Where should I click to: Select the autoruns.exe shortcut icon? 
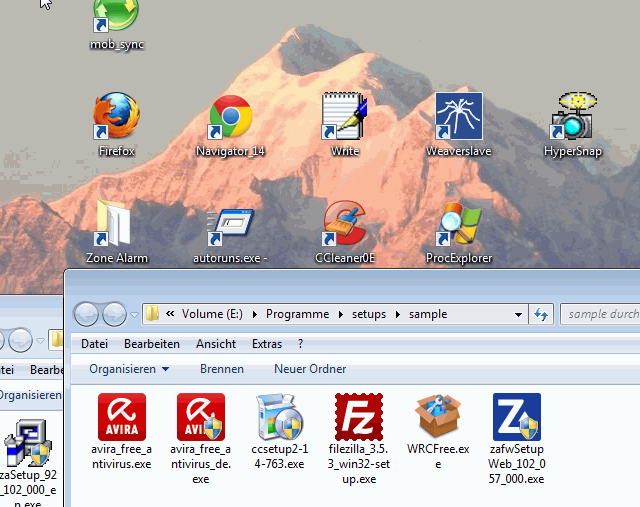(230, 227)
